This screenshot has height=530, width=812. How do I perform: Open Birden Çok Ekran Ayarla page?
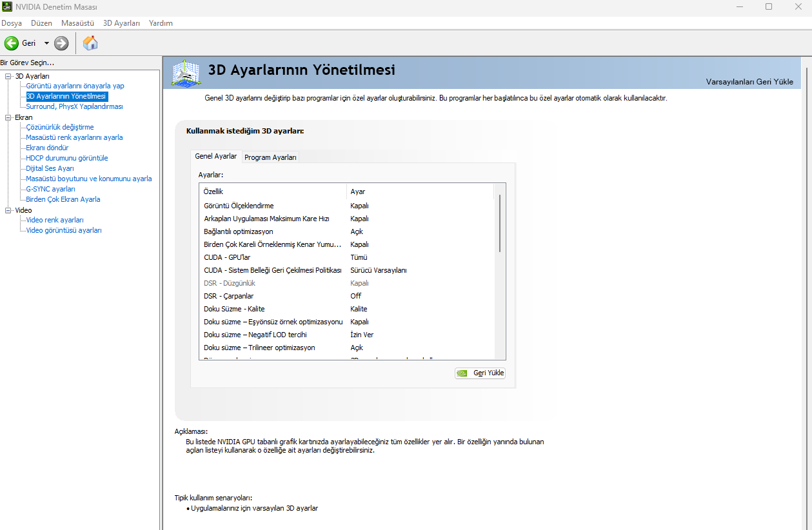pyautogui.click(x=63, y=199)
